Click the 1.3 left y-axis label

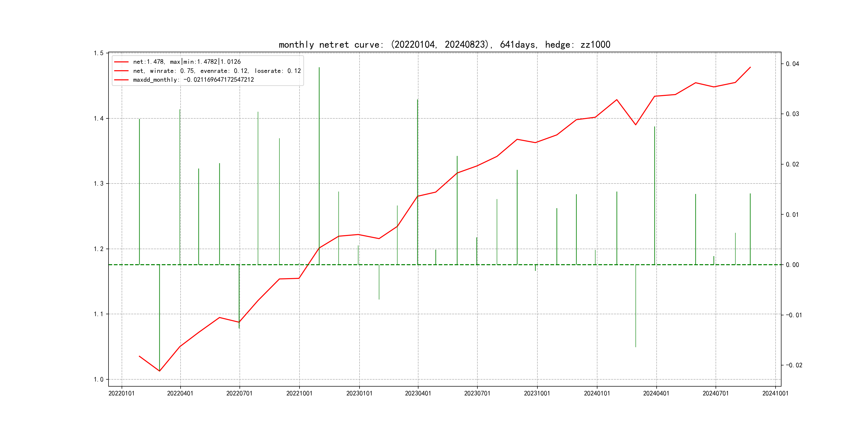pos(99,184)
